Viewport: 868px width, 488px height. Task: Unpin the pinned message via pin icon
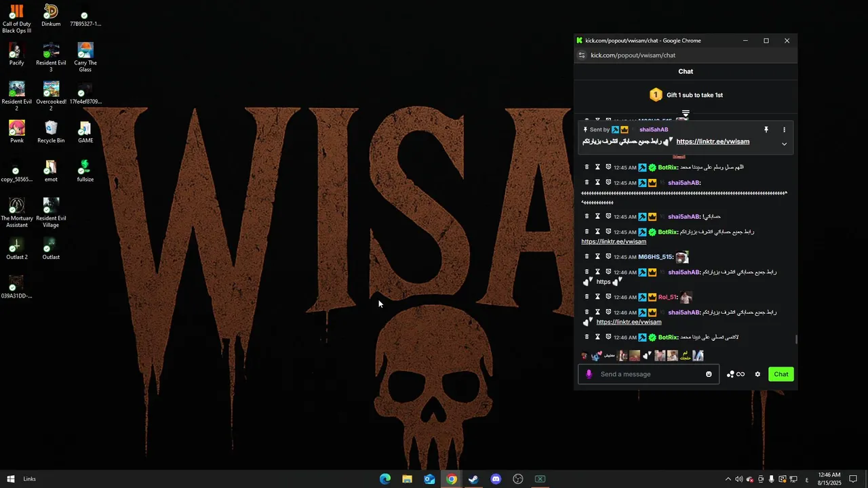coord(766,129)
